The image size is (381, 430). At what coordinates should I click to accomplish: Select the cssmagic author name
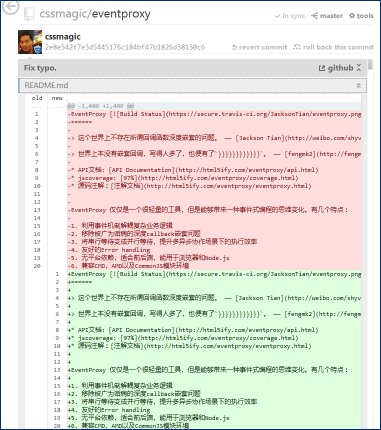pos(63,36)
